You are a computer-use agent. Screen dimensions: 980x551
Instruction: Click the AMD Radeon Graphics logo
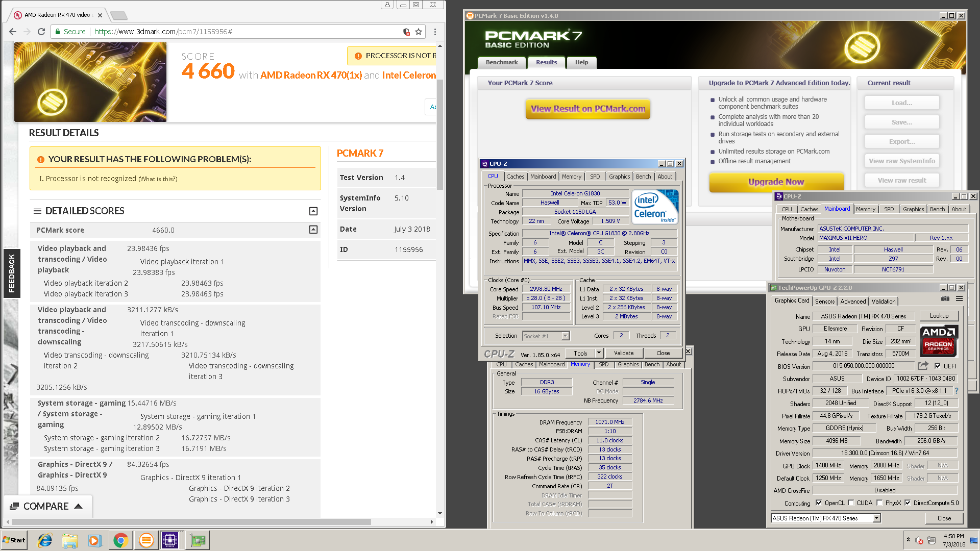pyautogui.click(x=938, y=340)
